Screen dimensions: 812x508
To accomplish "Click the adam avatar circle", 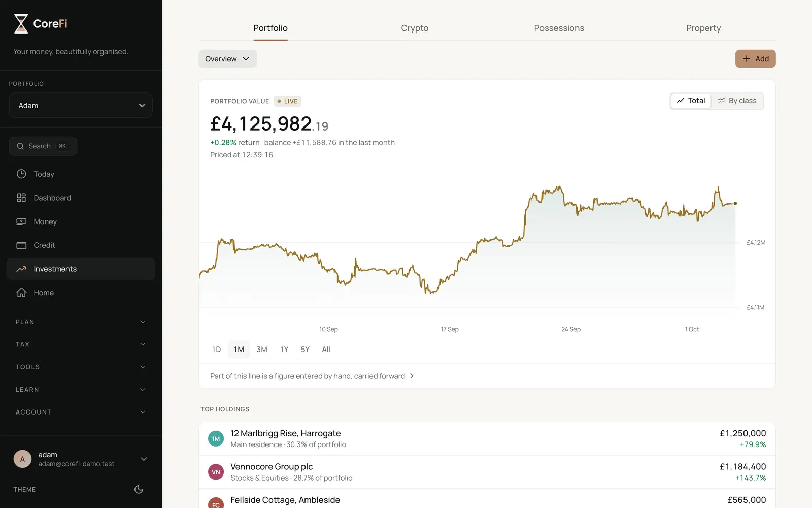I will pyautogui.click(x=22, y=459).
